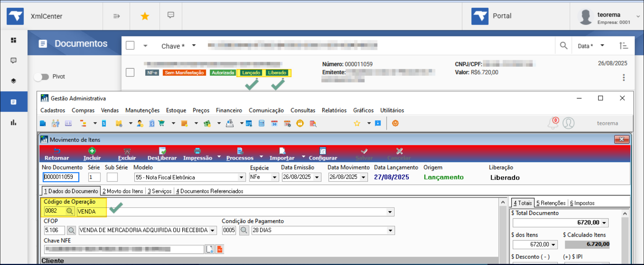Click the Nro Documento input field
This screenshot has height=265, width=644.
coord(61,177)
